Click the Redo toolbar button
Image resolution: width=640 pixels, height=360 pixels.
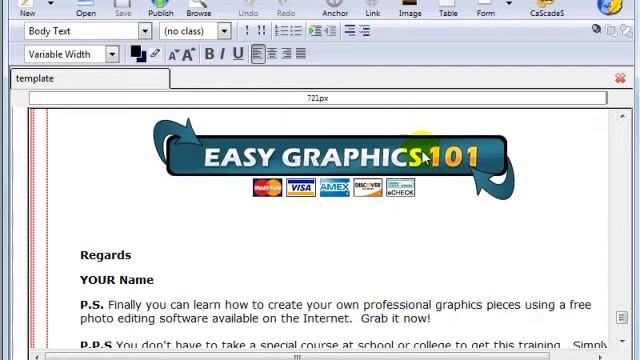coord(286,8)
